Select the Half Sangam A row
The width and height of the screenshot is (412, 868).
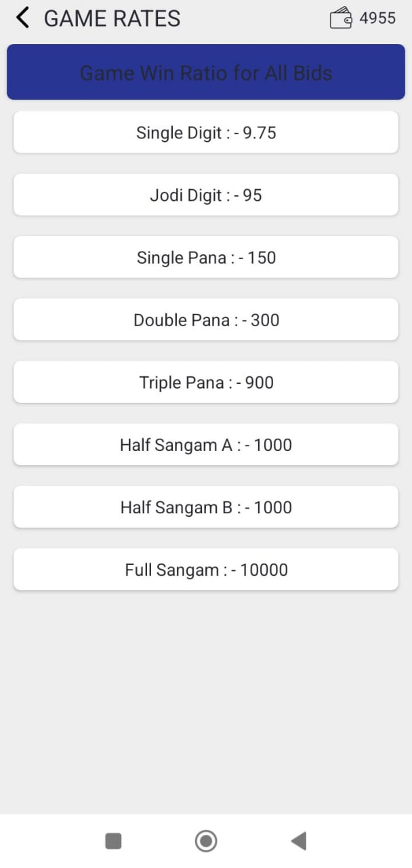(206, 445)
